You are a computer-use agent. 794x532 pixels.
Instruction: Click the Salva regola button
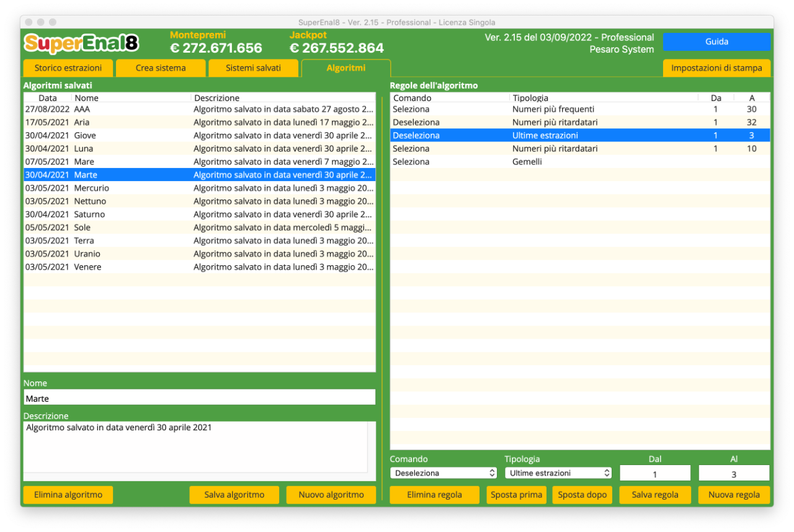point(655,495)
